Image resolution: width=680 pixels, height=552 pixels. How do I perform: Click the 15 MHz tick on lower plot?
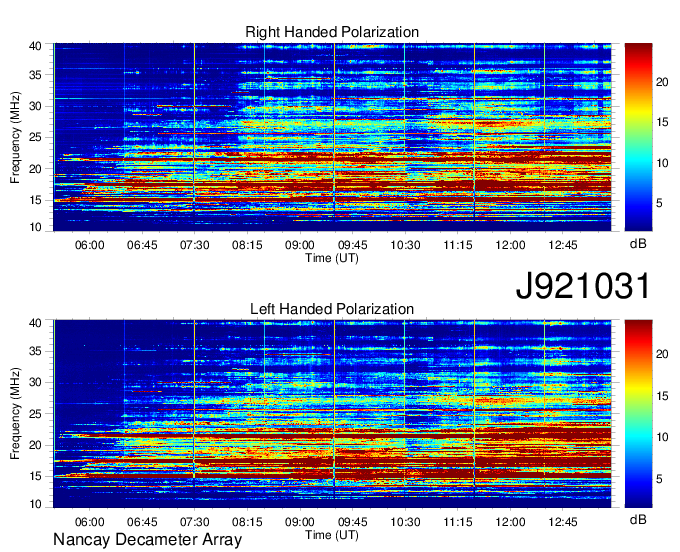(35, 476)
